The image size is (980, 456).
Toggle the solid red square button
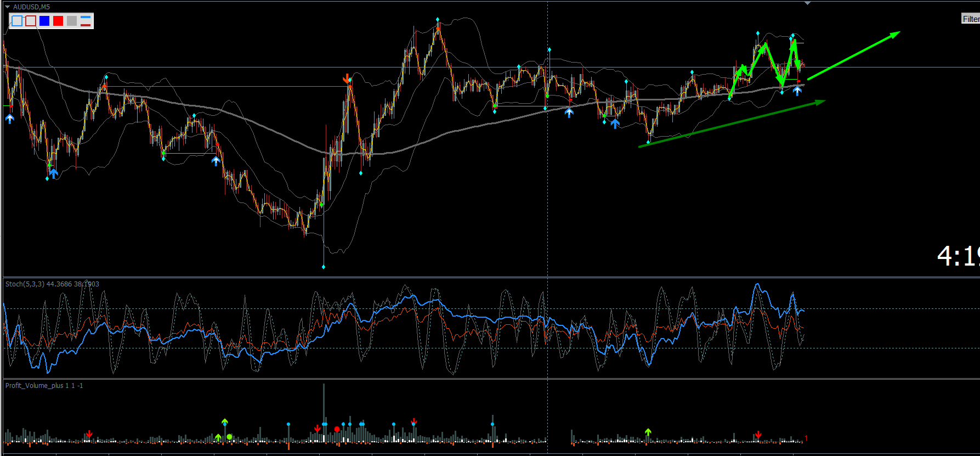(58, 21)
